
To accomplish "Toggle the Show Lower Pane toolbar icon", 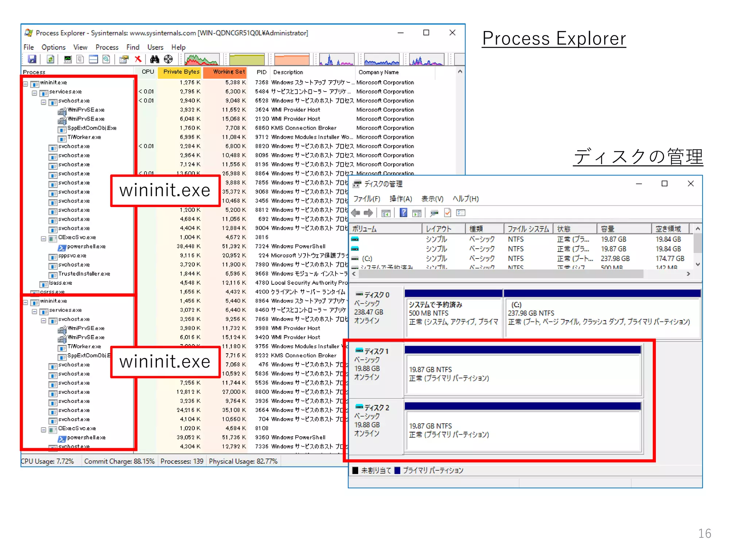I will [93, 59].
